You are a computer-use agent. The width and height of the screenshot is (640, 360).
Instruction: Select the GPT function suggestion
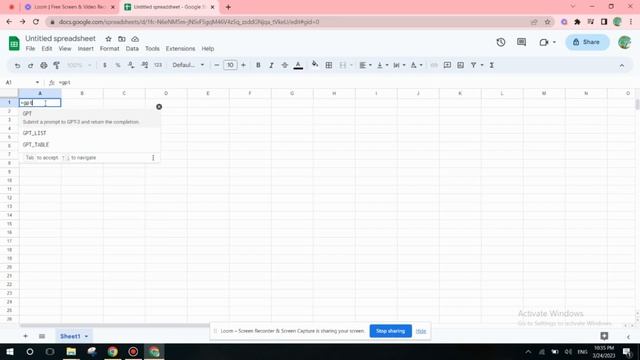click(89, 118)
